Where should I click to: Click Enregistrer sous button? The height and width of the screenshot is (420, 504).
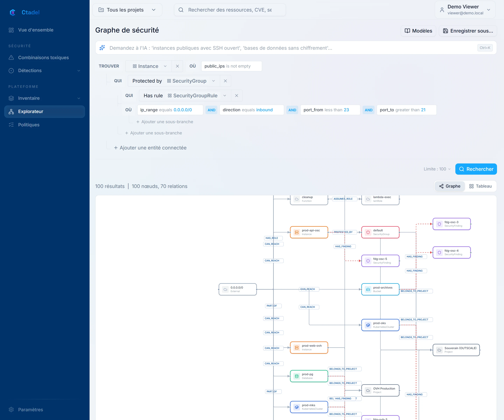click(x=468, y=31)
